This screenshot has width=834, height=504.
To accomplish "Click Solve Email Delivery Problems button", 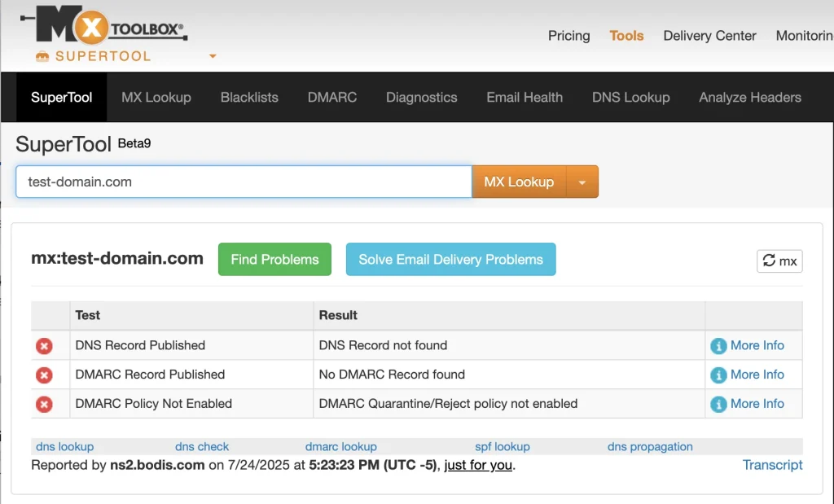I will 451,260.
